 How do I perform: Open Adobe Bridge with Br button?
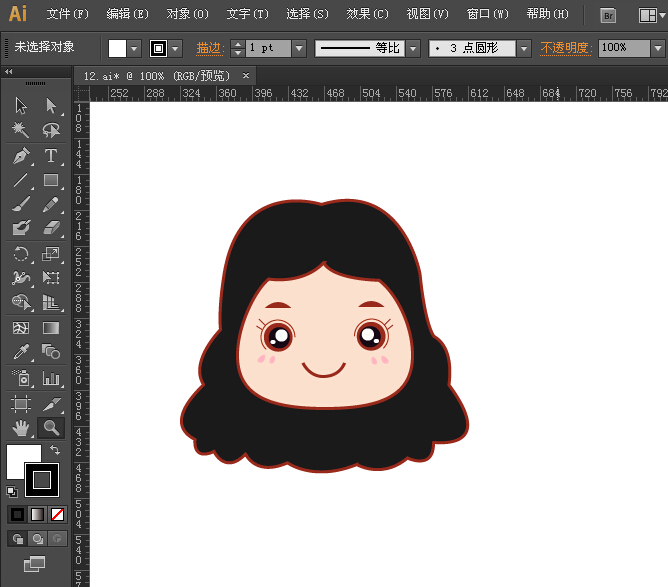[608, 15]
